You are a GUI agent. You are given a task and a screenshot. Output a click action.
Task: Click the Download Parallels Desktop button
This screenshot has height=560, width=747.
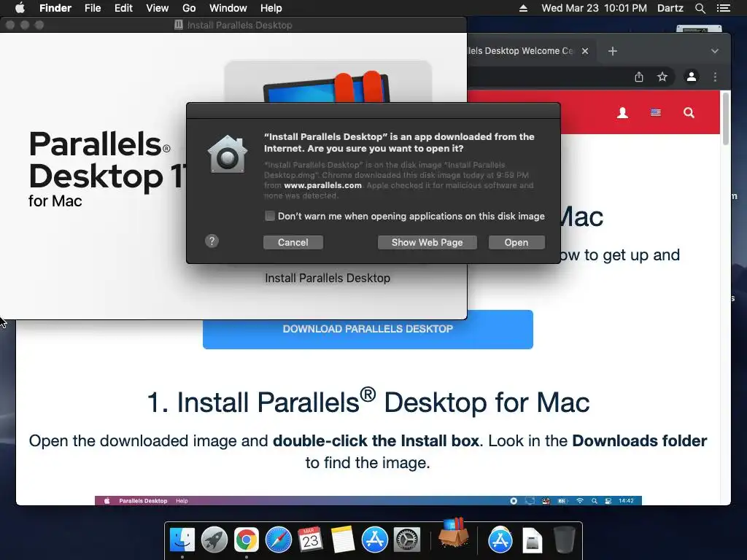click(368, 330)
